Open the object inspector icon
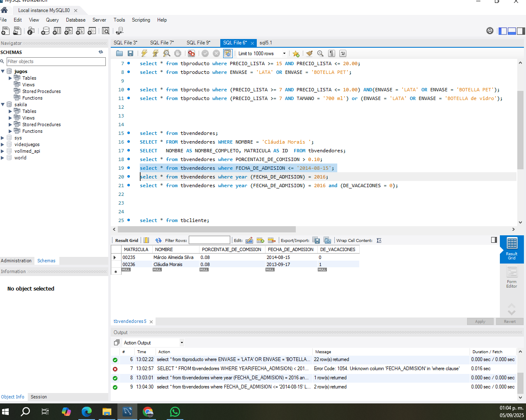This screenshot has height=420, width=526. point(31,31)
